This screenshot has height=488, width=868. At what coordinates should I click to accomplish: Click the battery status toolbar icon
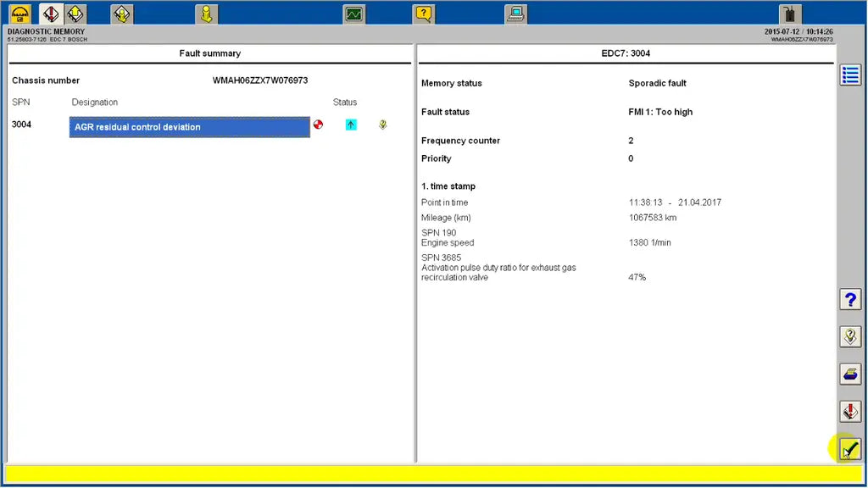(x=789, y=14)
